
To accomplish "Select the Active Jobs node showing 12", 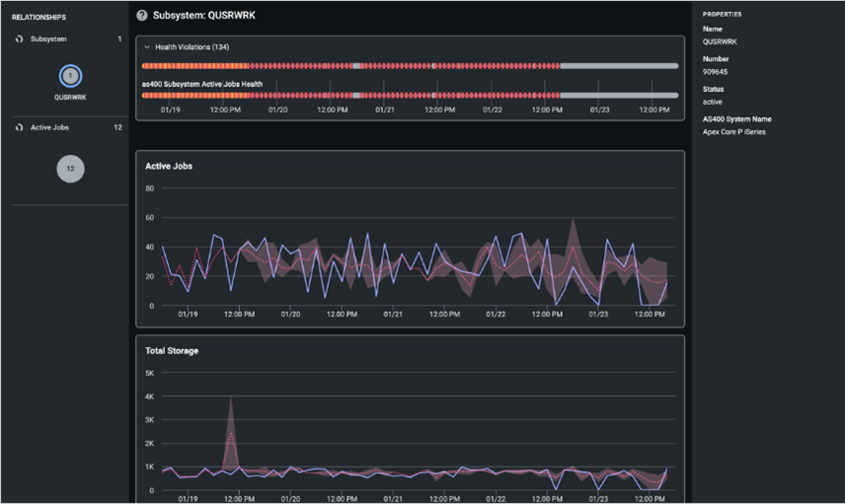I will (70, 169).
